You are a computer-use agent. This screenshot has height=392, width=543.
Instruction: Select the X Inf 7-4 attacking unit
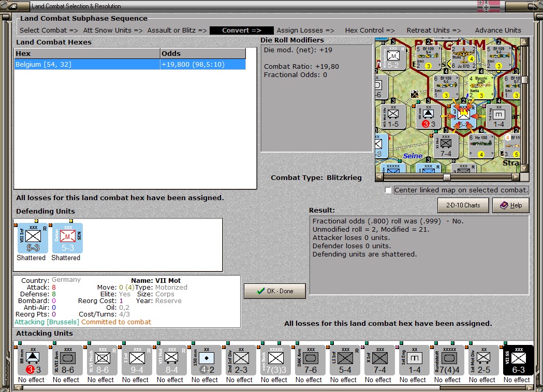coord(379,360)
